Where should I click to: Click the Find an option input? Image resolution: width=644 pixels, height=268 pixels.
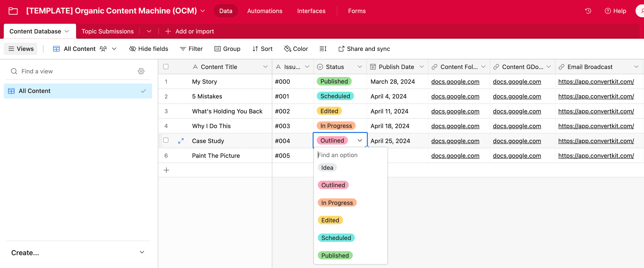pos(350,155)
